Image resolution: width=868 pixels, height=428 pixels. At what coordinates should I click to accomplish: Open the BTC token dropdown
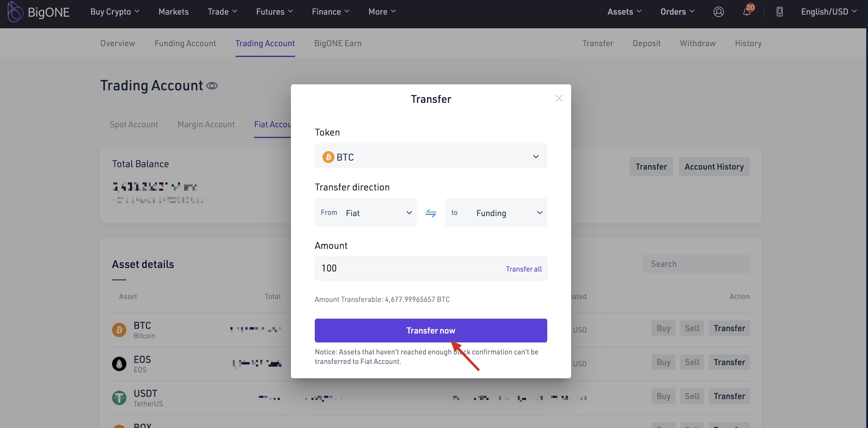(431, 157)
